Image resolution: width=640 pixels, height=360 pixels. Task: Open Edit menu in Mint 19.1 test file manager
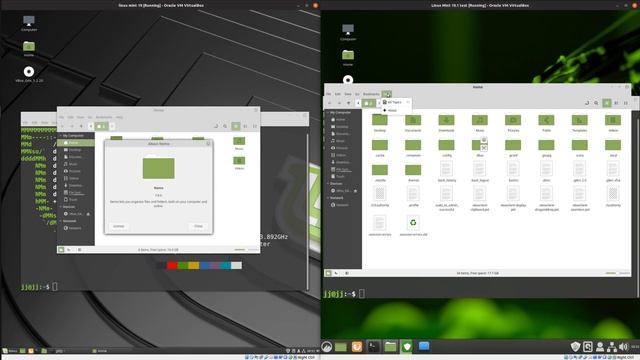pyautogui.click(x=338, y=94)
